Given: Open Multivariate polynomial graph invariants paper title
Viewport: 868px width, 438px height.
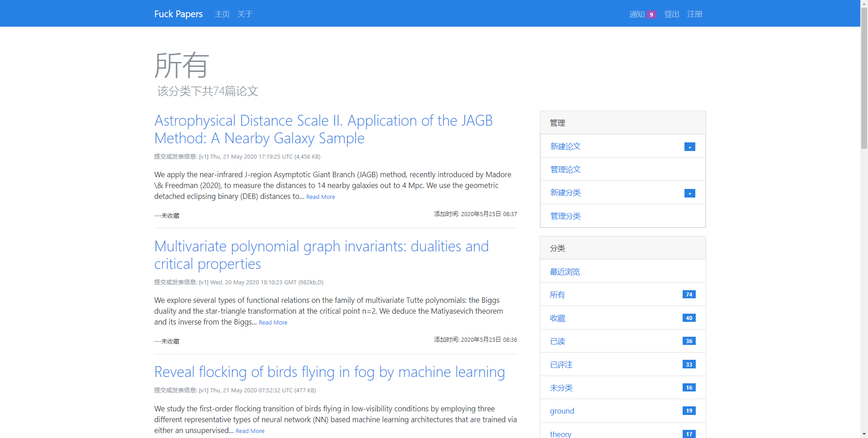Looking at the screenshot, I should [321, 255].
